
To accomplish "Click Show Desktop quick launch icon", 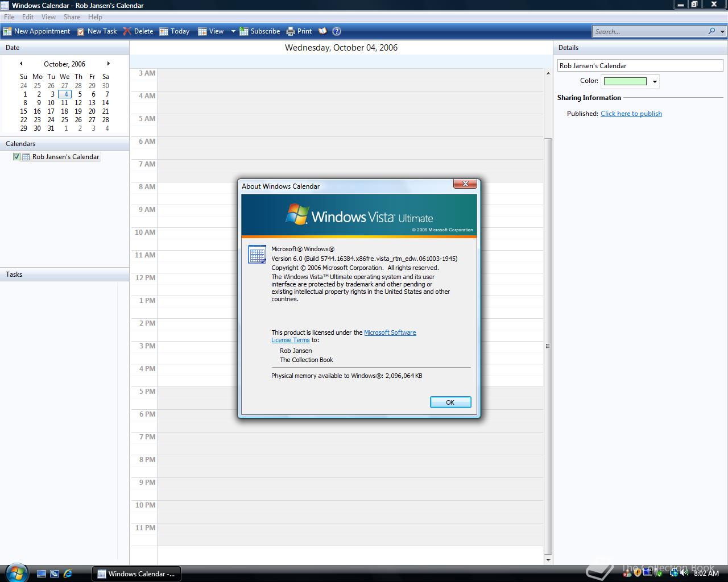I will pos(42,574).
